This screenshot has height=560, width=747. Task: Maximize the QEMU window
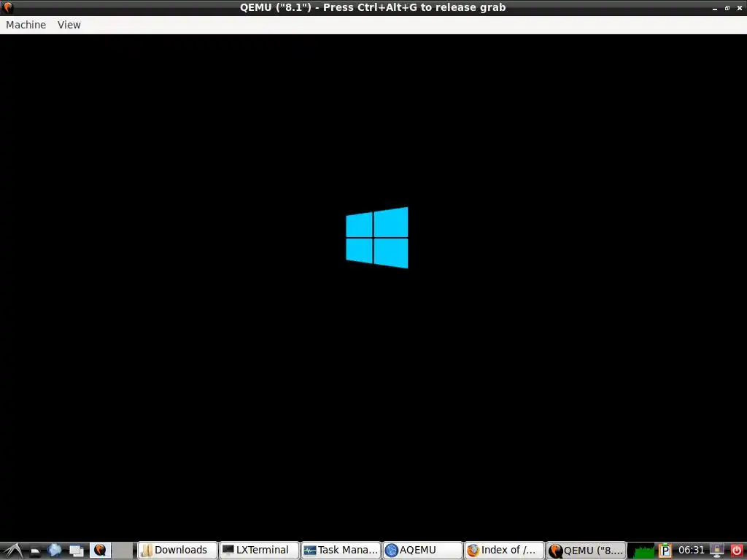727,8
